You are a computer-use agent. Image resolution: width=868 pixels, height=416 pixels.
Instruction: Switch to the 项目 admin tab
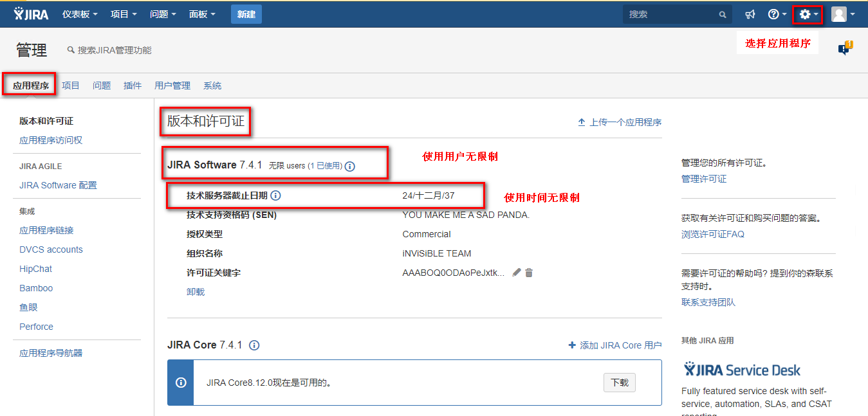tap(71, 86)
